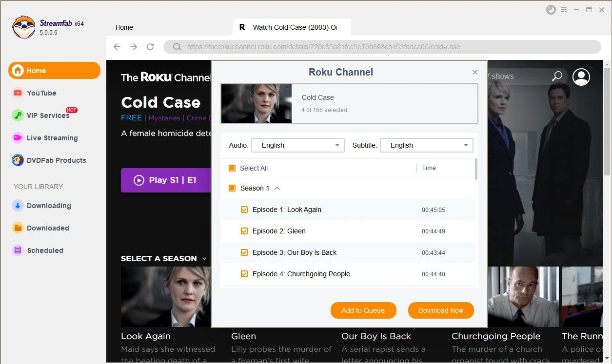The image size is (612, 364).
Task: Open the Subtitle language dropdown
Action: point(426,145)
